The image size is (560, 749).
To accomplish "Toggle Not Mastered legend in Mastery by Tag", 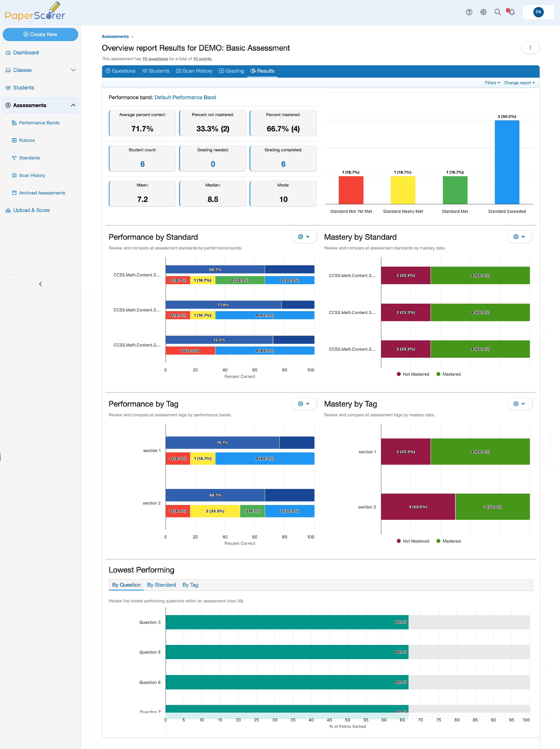I will coord(413,541).
